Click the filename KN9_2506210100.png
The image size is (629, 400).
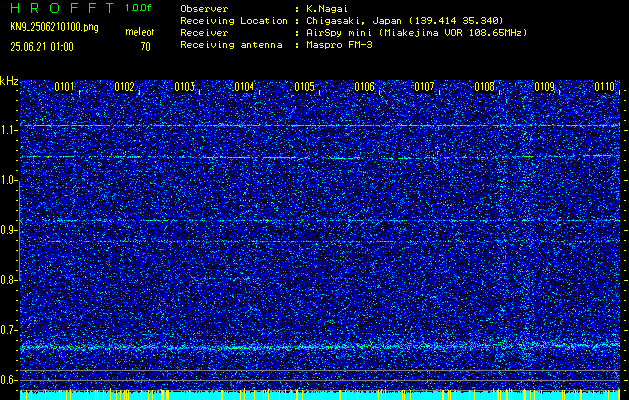[54, 28]
